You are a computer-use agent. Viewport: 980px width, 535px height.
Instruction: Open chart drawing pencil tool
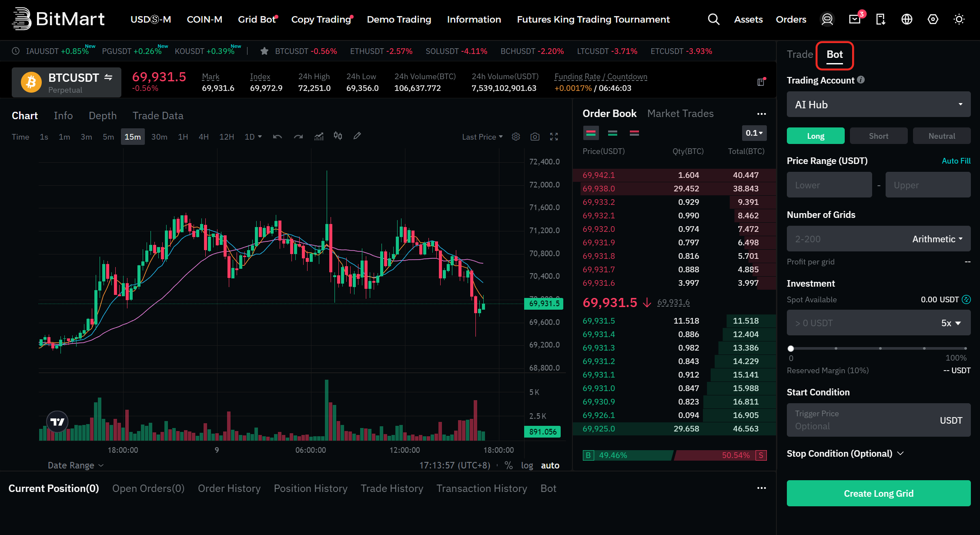point(357,136)
